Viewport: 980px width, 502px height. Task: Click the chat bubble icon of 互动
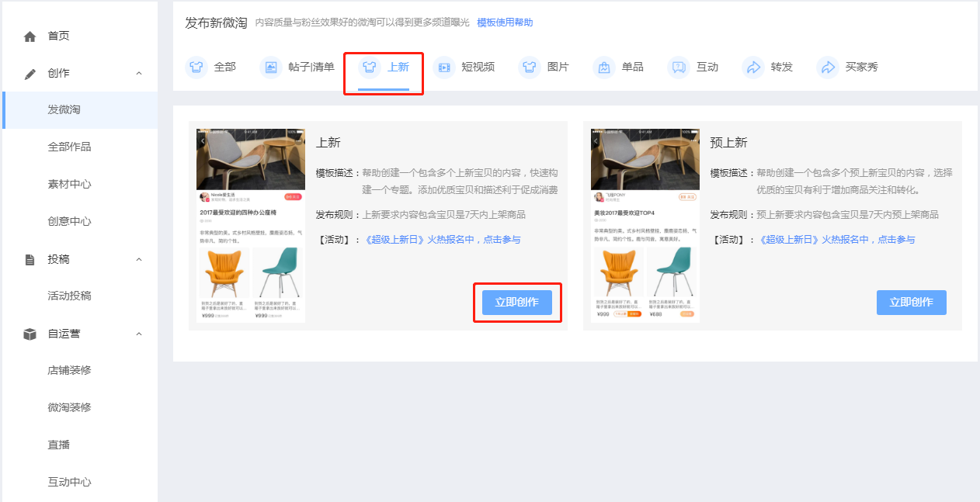click(x=679, y=68)
